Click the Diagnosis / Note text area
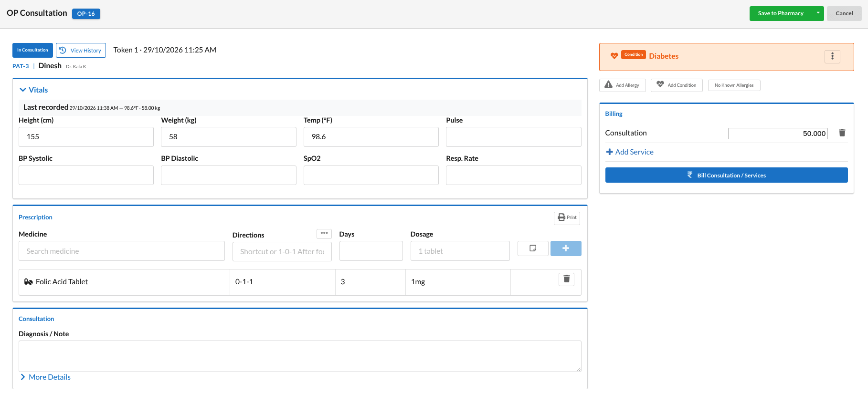The image size is (868, 403). (x=300, y=356)
